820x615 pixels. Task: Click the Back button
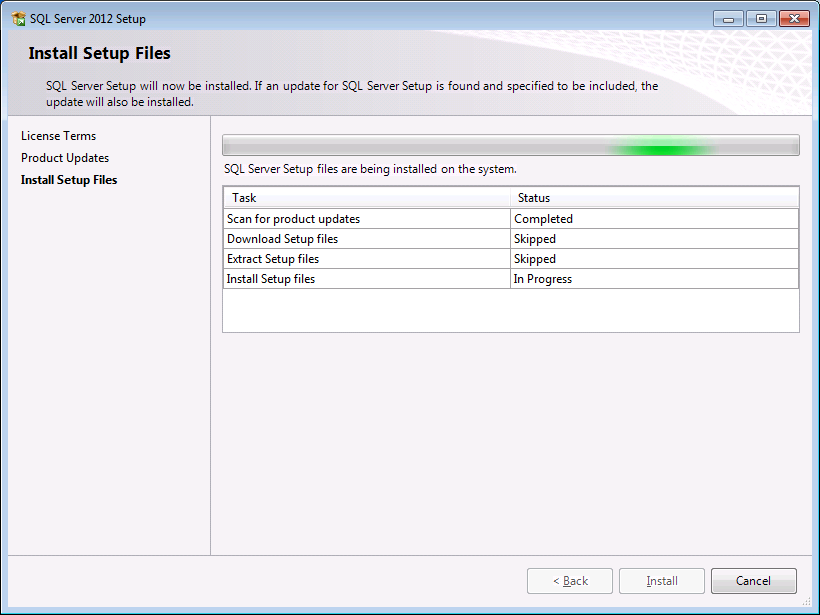coord(569,581)
